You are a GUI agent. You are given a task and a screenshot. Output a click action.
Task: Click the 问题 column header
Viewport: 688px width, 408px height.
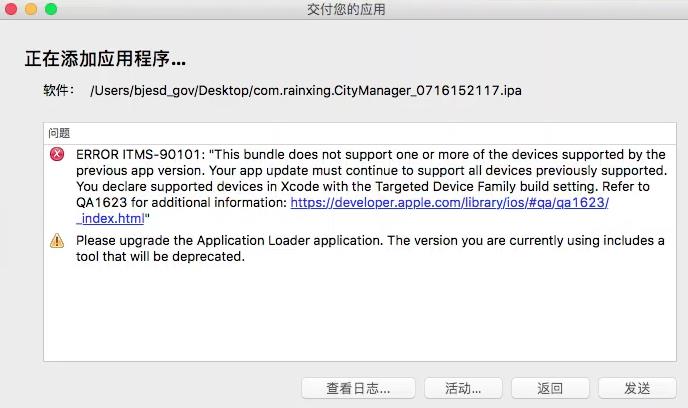click(x=59, y=133)
